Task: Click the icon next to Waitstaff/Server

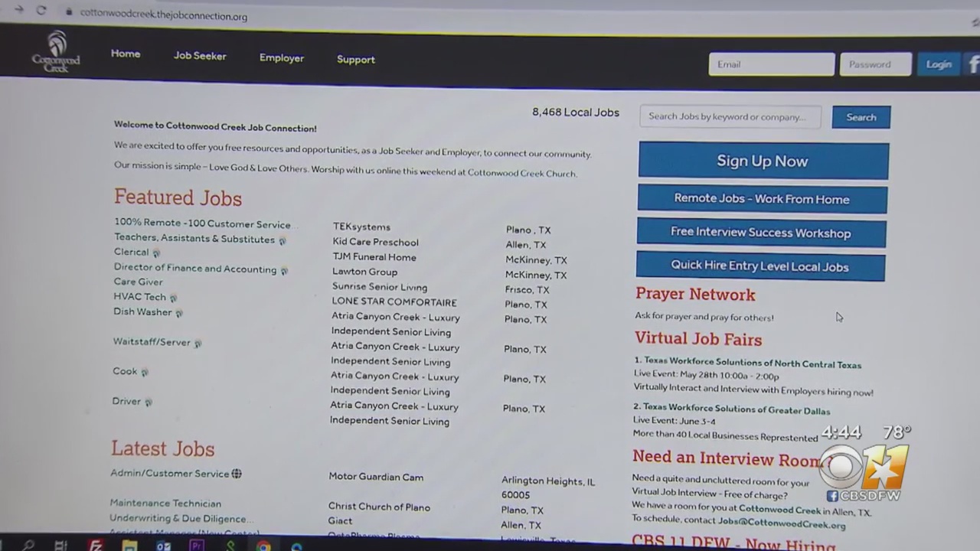Action: pos(198,344)
